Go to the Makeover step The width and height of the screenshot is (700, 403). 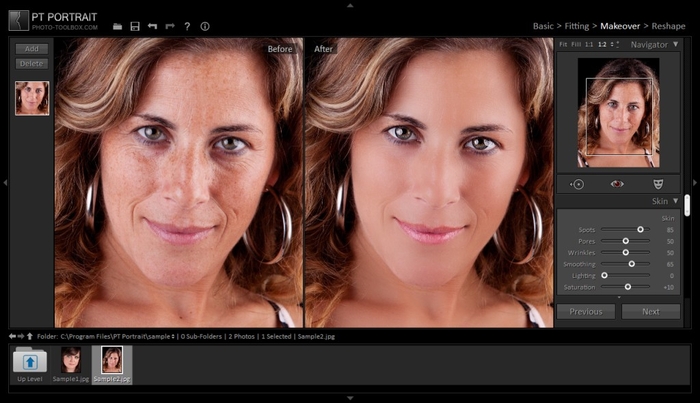[x=620, y=26]
